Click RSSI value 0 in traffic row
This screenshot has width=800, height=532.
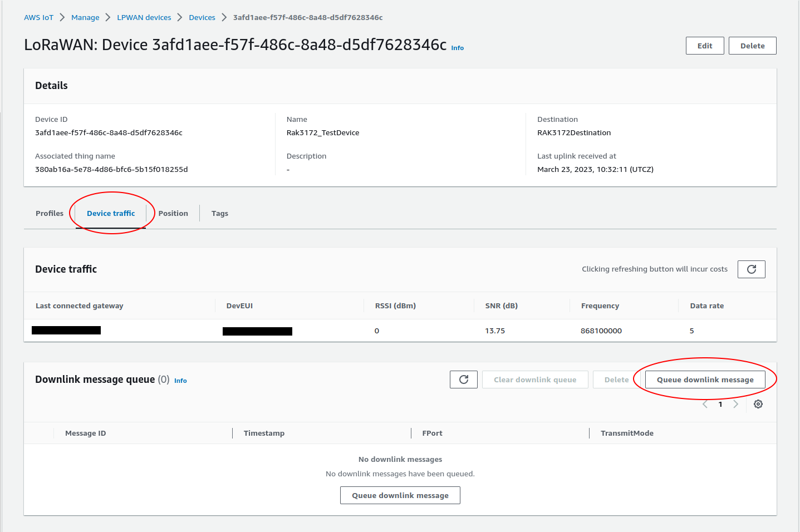point(377,331)
